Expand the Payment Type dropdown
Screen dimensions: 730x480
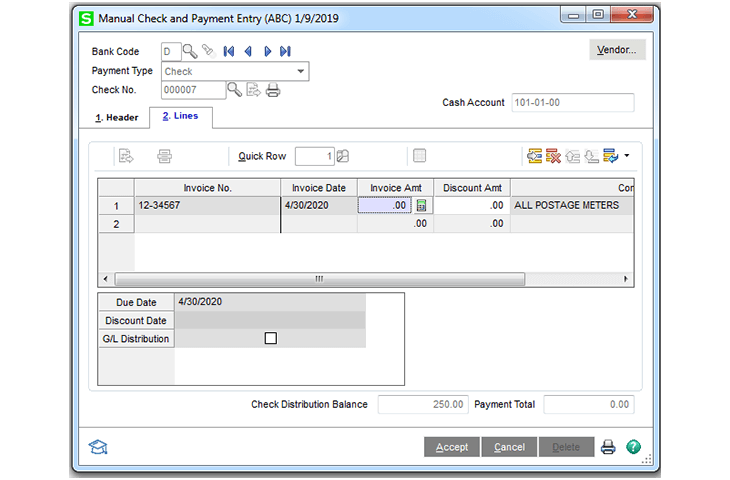(300, 71)
